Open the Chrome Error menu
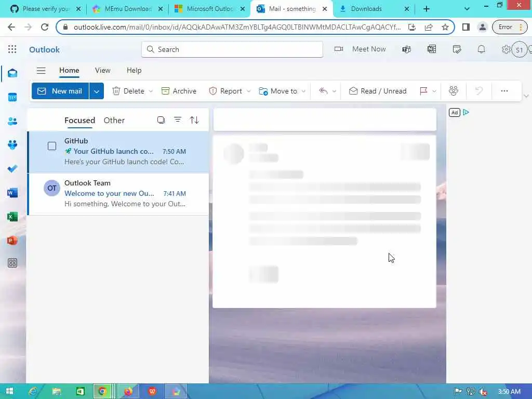The height and width of the screenshot is (399, 532). point(510,27)
